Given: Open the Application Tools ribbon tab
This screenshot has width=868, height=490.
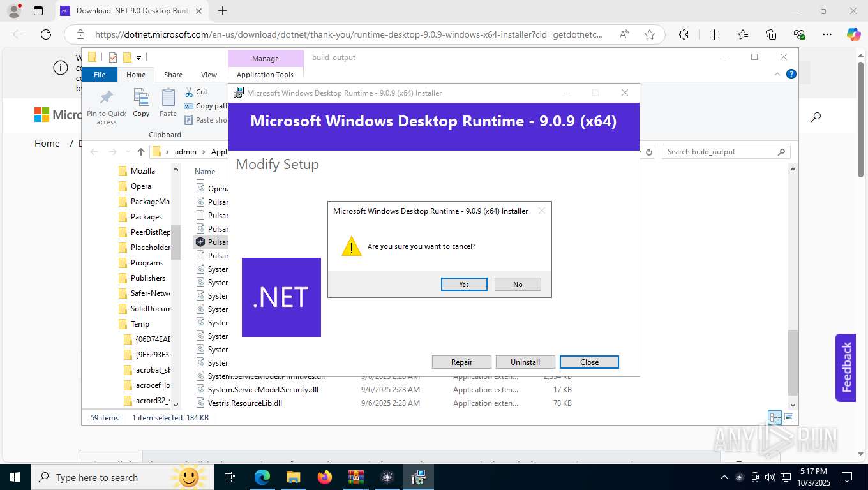Looking at the screenshot, I should coord(265,75).
